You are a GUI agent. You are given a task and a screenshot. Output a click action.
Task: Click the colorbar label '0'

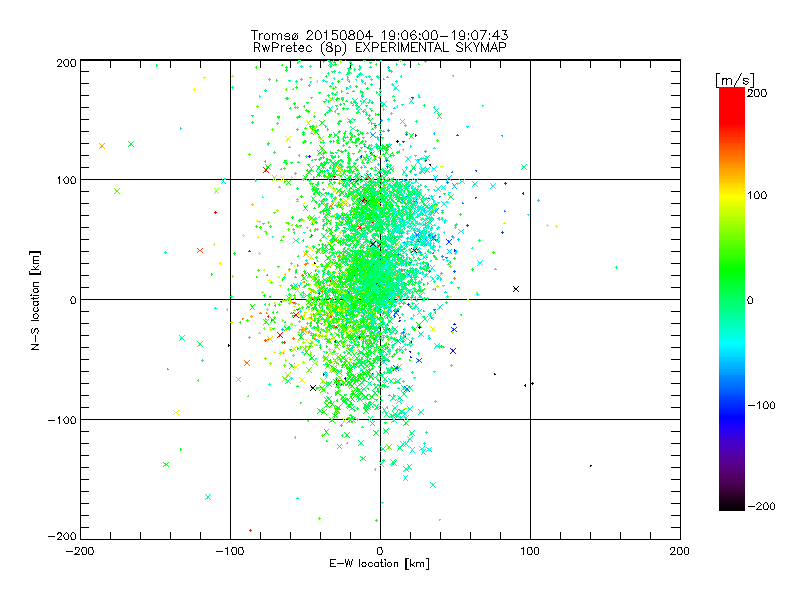point(750,300)
